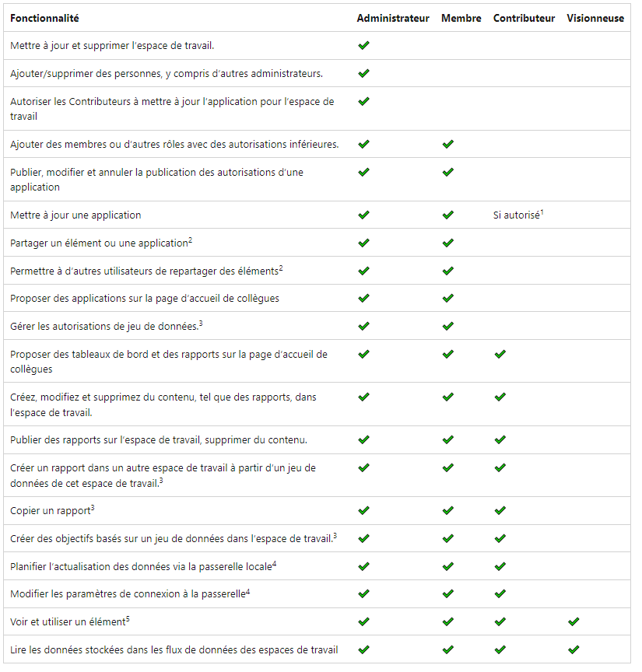Click Administrateur checkmark for 'Planifier l'actualisation des données'
Screen dimensions: 642x672
[x=363, y=566]
